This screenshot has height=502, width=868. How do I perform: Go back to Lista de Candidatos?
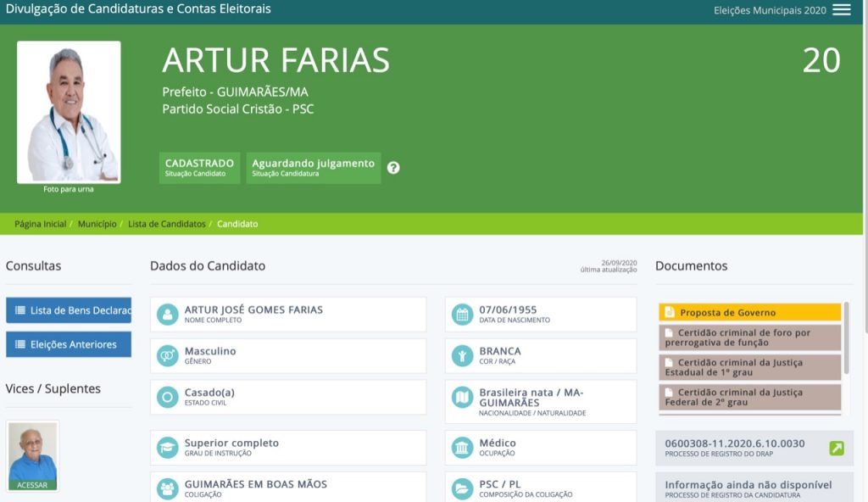tap(166, 224)
